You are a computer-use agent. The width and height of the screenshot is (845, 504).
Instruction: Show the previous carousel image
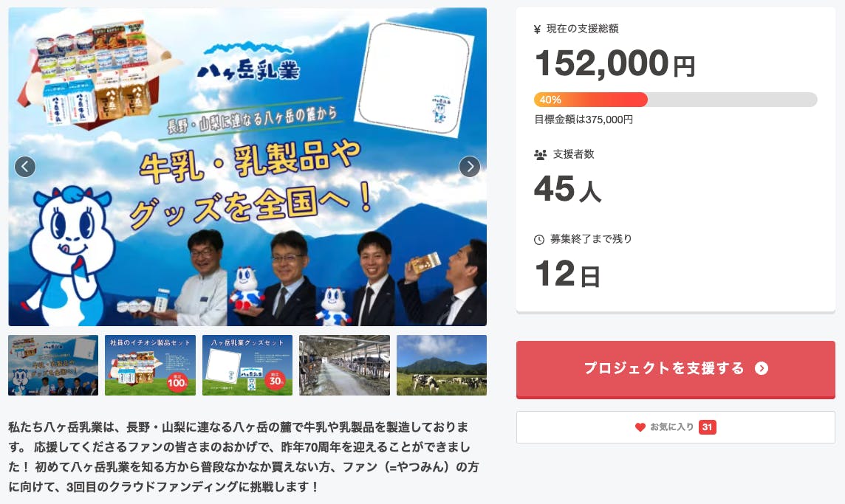click(25, 167)
